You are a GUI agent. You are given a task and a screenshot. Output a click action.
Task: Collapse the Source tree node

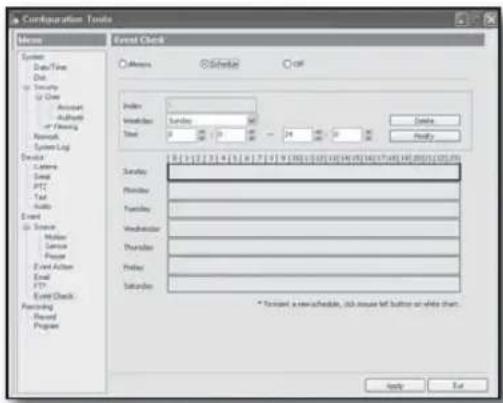click(x=27, y=227)
